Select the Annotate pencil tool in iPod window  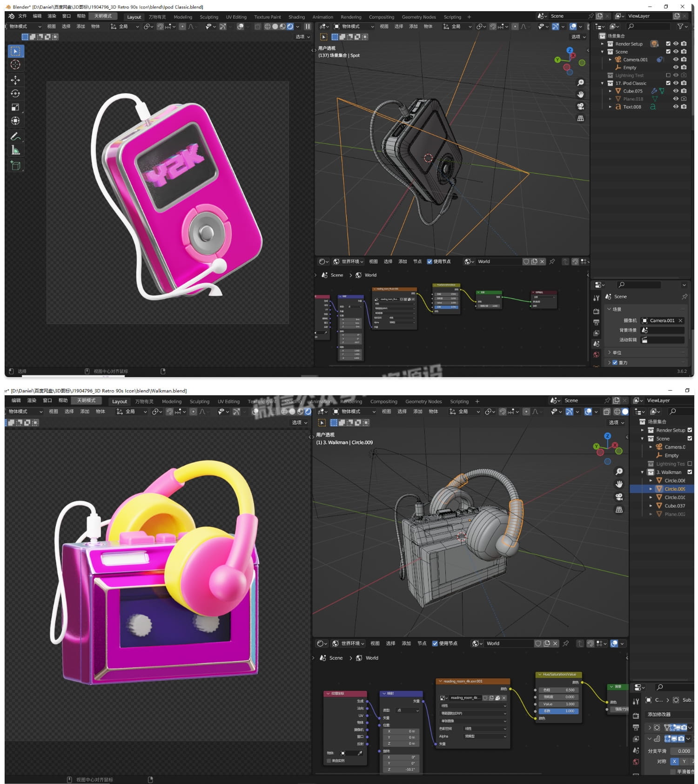[15, 136]
